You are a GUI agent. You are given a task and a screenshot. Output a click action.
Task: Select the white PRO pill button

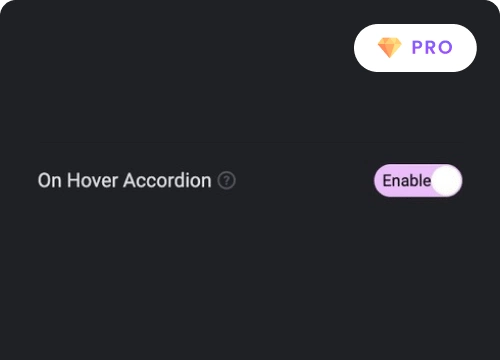[x=415, y=48]
